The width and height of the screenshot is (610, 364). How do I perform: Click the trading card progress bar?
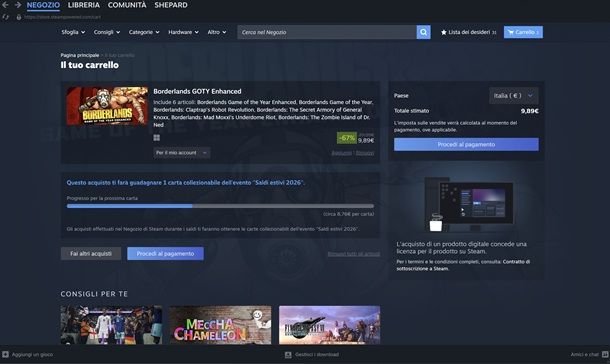click(x=220, y=206)
